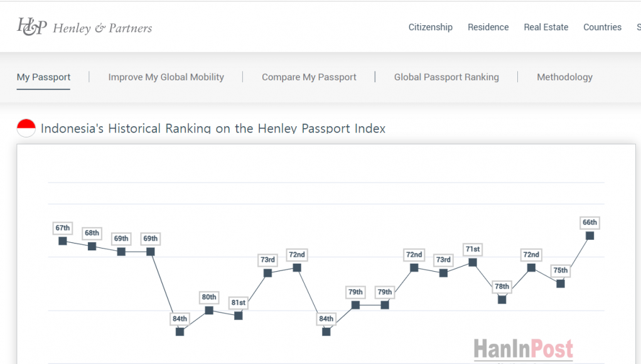Open the Citizenship menu
The height and width of the screenshot is (364, 641).
[430, 27]
